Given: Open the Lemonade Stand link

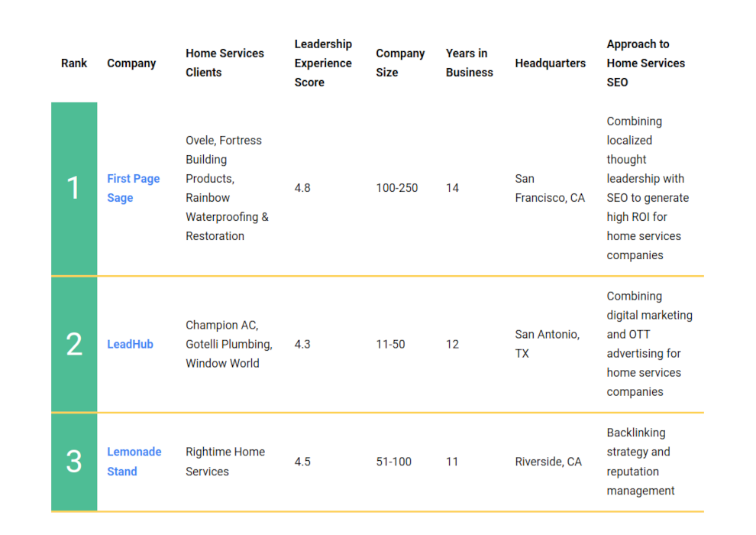Looking at the screenshot, I should pos(134,462).
